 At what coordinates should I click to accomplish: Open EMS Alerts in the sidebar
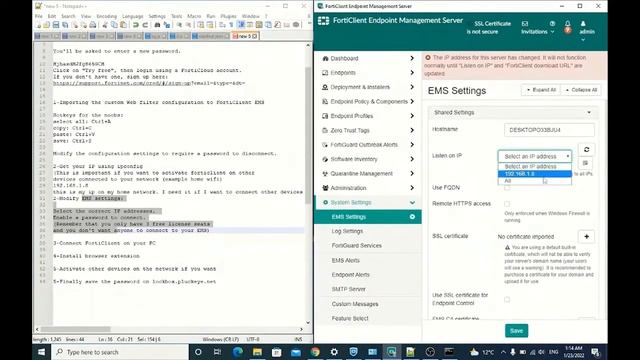(x=345, y=260)
